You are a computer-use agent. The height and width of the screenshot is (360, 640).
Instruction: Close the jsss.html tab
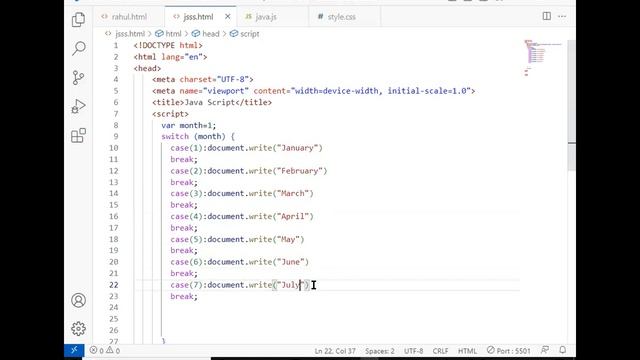(x=228, y=17)
